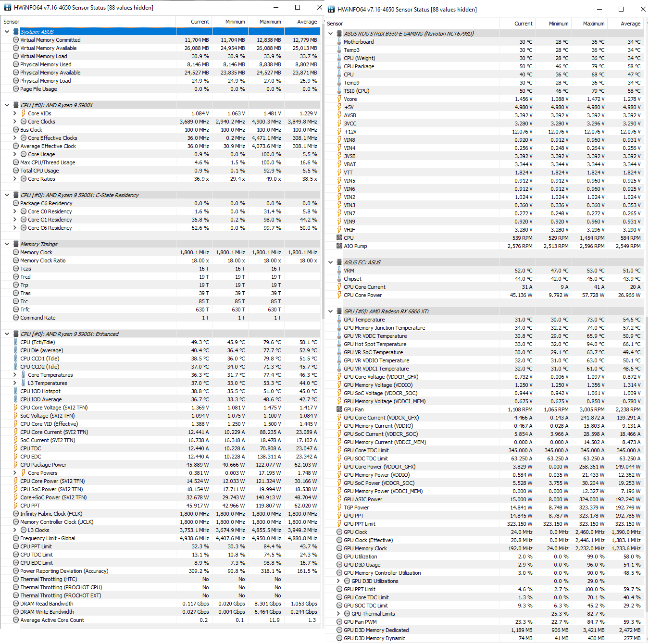Collapse the ASUS EC: ASUS group
Viewport: 649px width, 644px height.
pyautogui.click(x=331, y=262)
